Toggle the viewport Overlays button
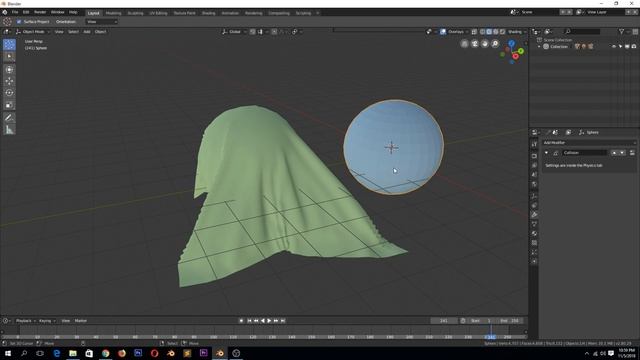Image resolution: width=640 pixels, height=360 pixels. tap(443, 31)
